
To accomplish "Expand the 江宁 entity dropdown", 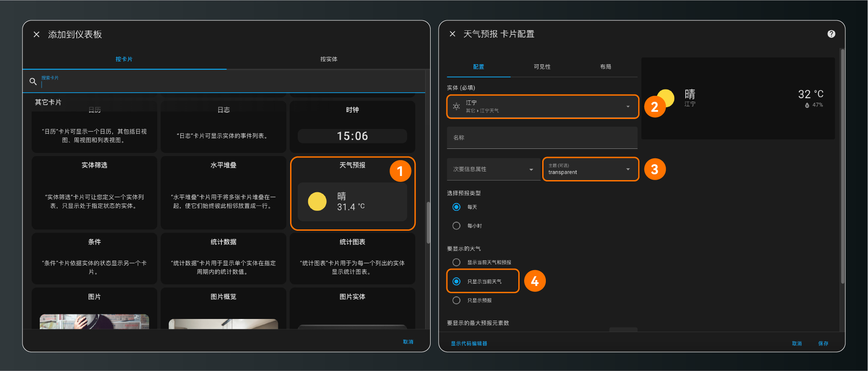I will point(628,107).
